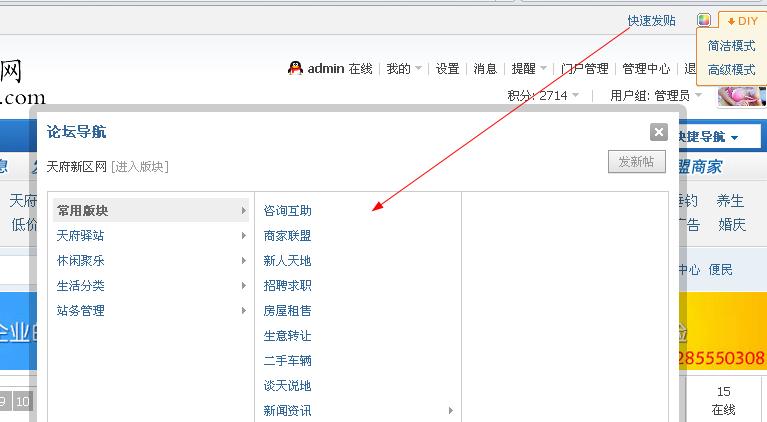Select 高级模式 from DIY menu
This screenshot has width=767, height=422.
[731, 69]
